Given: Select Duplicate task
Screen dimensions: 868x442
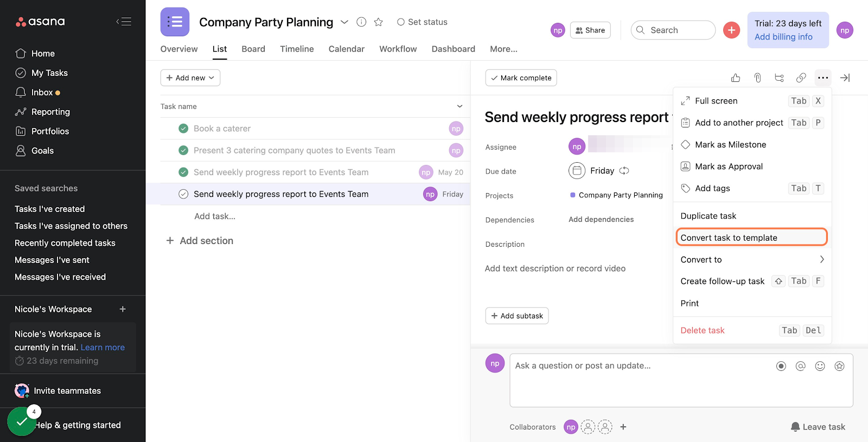Looking at the screenshot, I should tap(752, 216).
